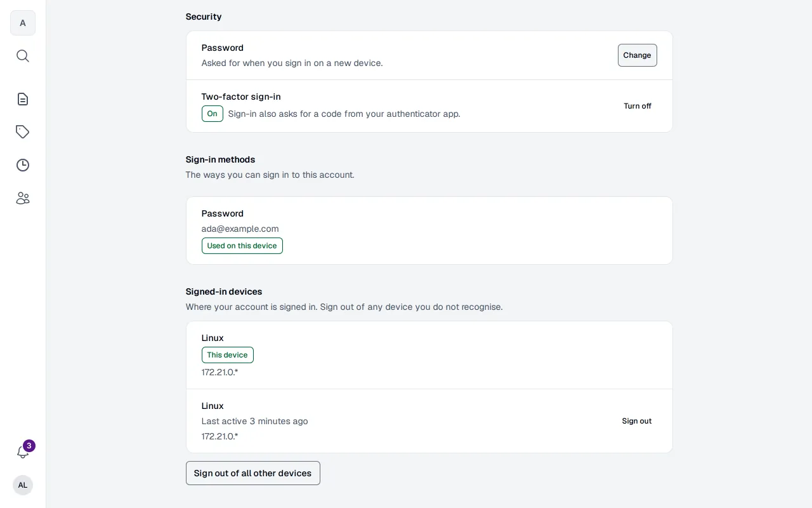Turn off two-factor sign-in
Viewport: 812px width, 508px height.
tap(638, 106)
